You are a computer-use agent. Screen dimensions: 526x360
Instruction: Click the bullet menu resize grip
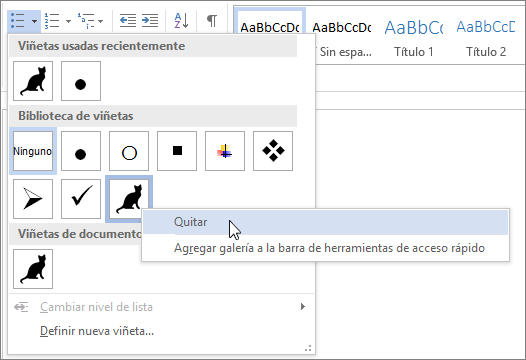308,348
